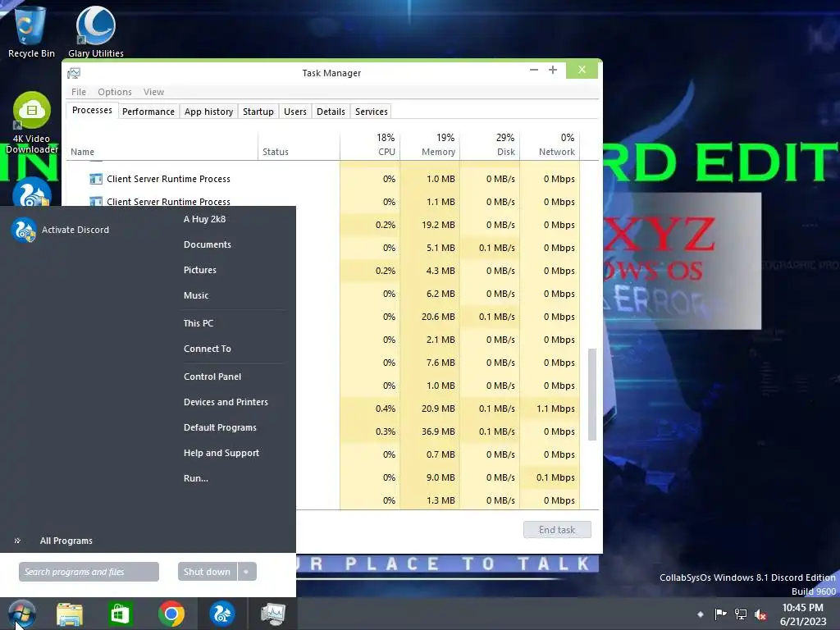Switch to the Services tab
The width and height of the screenshot is (840, 630).
click(372, 112)
